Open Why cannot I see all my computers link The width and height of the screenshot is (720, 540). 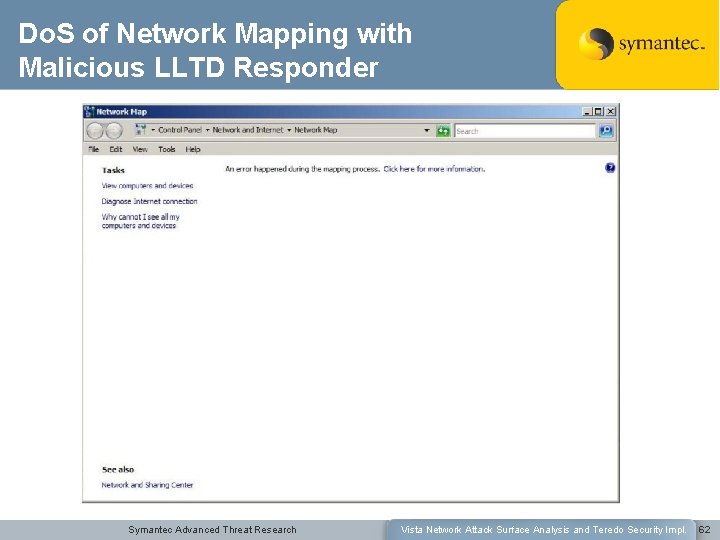point(141,221)
